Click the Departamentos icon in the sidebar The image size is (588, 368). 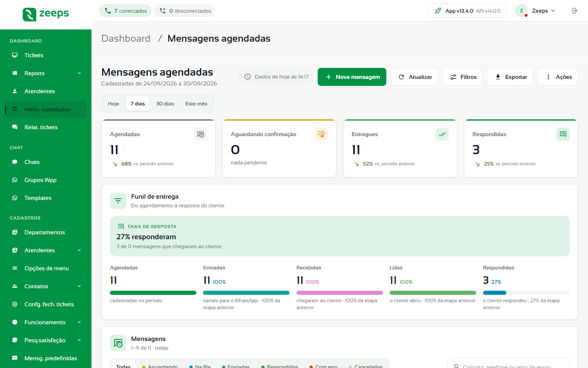coord(15,232)
